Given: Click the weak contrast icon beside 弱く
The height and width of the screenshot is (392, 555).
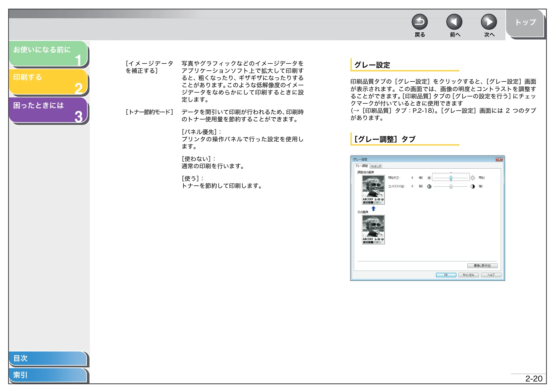Looking at the screenshot, I should [429, 187].
